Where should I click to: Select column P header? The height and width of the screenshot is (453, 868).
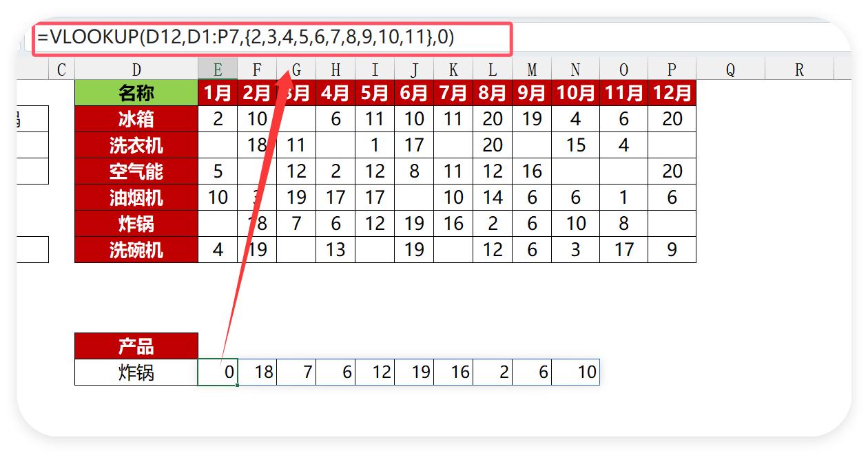click(672, 69)
